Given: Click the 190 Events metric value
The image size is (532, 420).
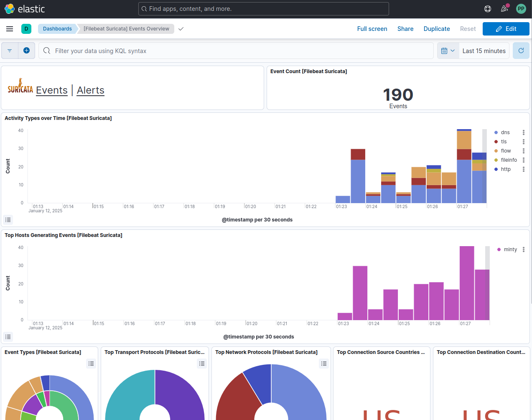Looking at the screenshot, I should [398, 95].
